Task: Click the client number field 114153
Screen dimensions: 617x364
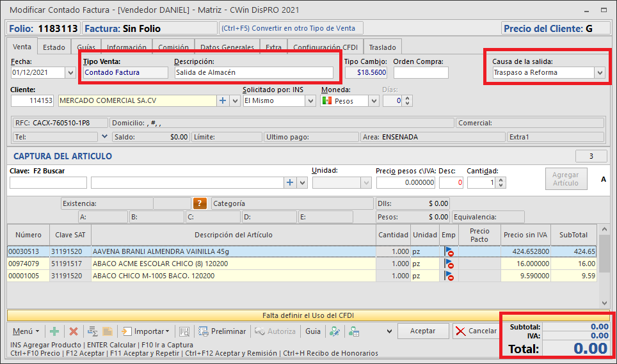Action: tap(32, 100)
